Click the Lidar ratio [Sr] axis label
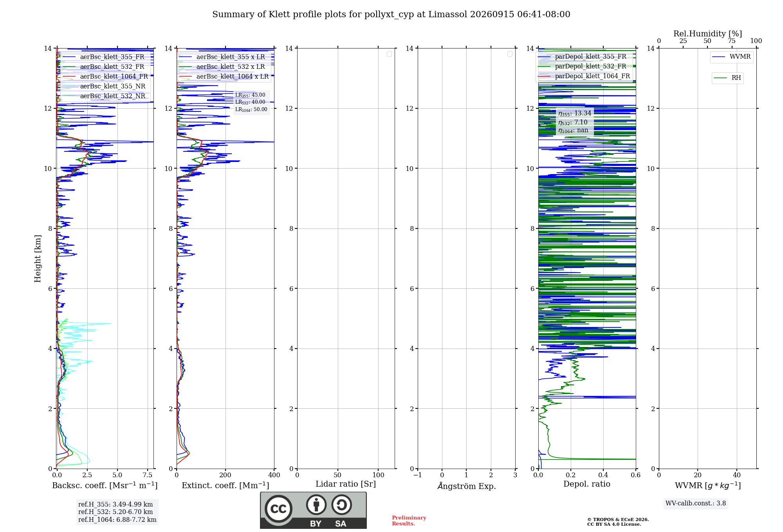This screenshot has width=783, height=532. 346,484
